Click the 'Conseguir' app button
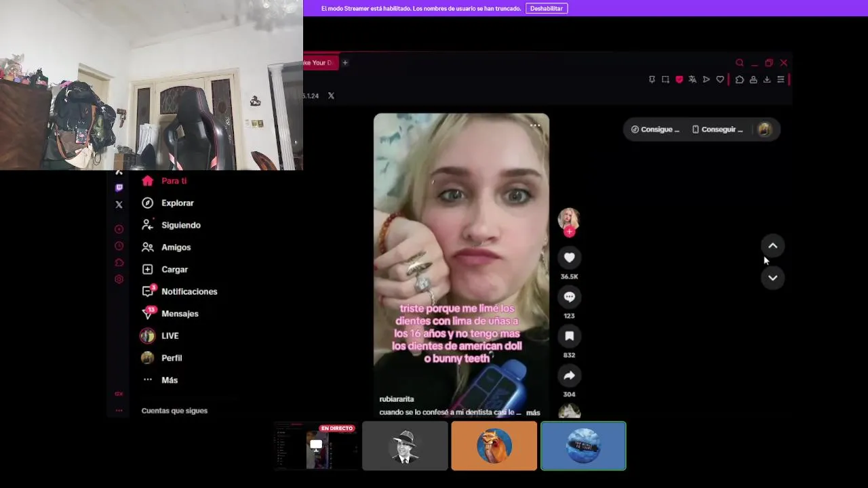 (717, 129)
